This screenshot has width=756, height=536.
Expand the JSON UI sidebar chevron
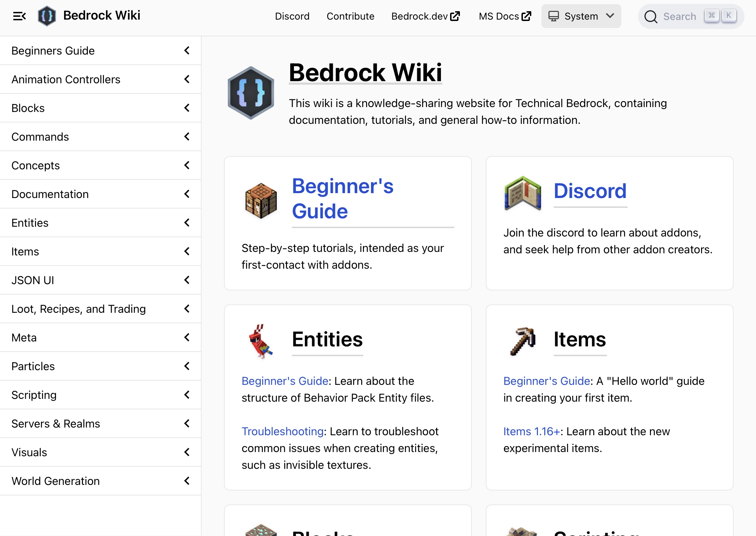coord(187,280)
